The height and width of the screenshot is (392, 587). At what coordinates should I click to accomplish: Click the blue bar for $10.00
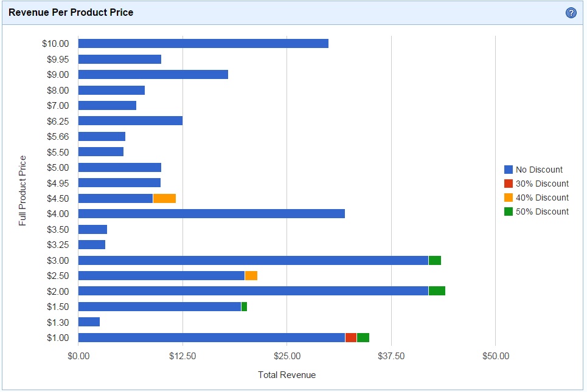click(x=203, y=43)
